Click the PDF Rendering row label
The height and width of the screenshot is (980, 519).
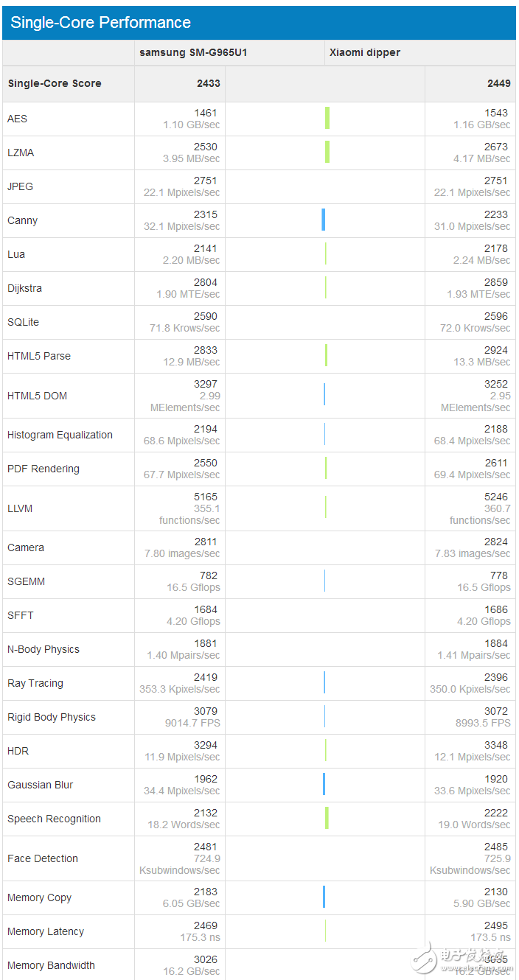click(x=43, y=469)
